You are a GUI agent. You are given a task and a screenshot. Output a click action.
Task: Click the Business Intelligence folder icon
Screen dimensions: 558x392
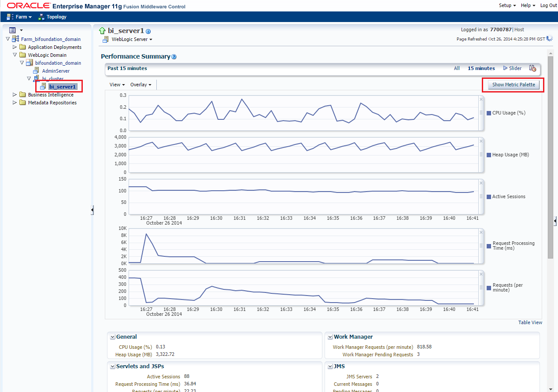22,95
